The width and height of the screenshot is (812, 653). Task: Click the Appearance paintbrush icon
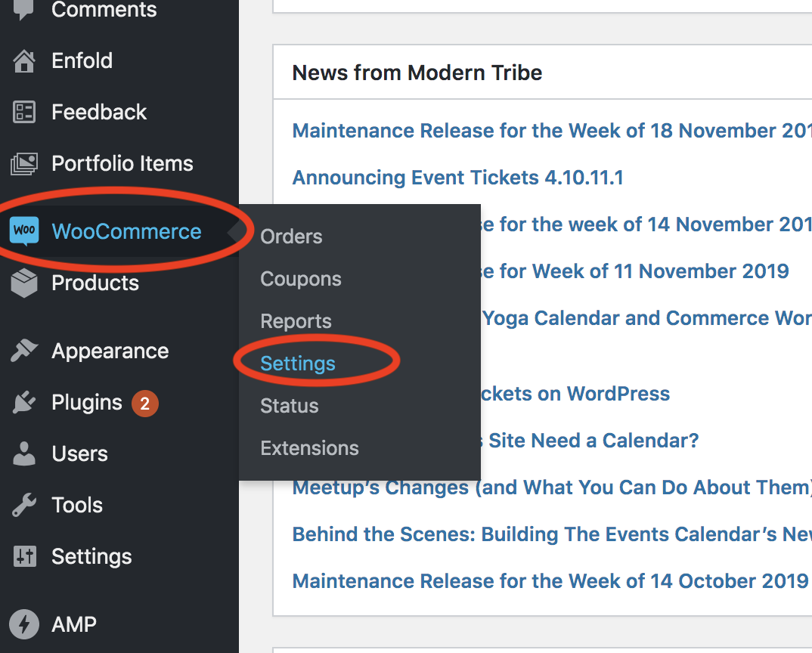(24, 351)
